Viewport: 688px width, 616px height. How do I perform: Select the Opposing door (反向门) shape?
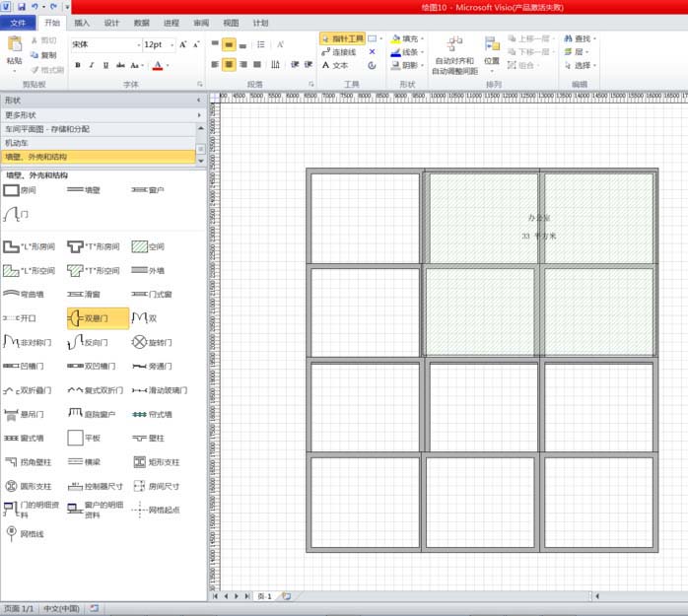coord(88,342)
